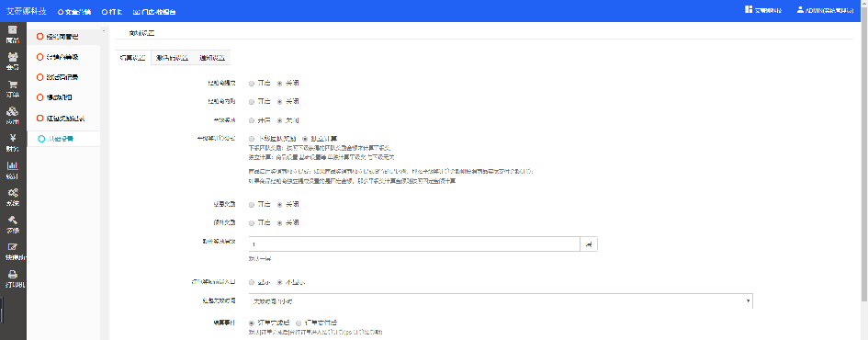Select the 独立计算 radio option
This screenshot has width=868, height=340.
tap(305, 139)
